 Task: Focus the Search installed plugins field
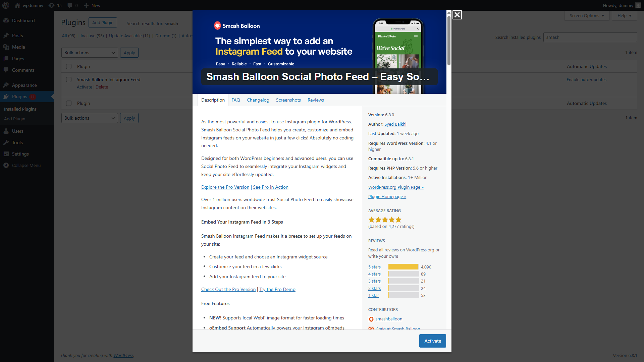coord(590,37)
